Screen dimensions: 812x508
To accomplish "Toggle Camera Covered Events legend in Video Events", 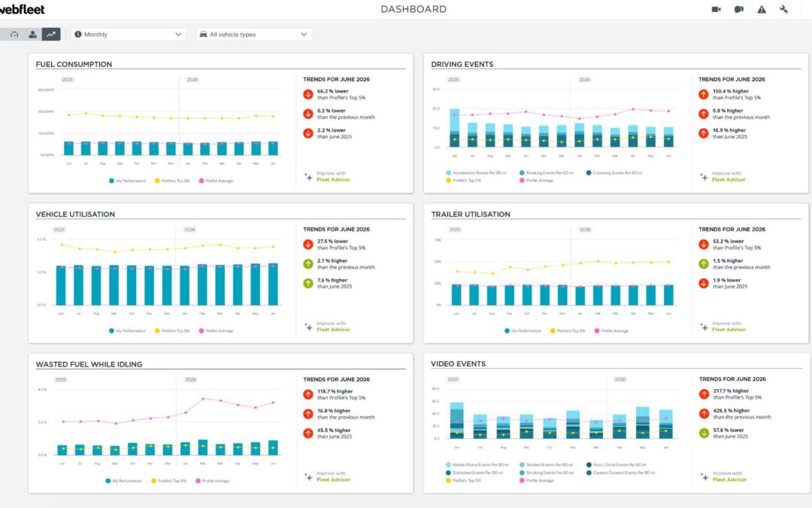I will 620,473.
